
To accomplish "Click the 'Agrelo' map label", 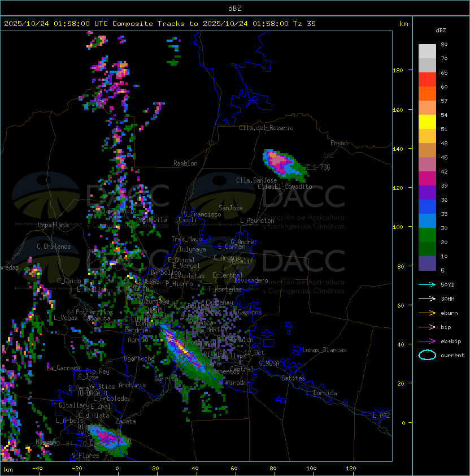I will (x=138, y=340).
